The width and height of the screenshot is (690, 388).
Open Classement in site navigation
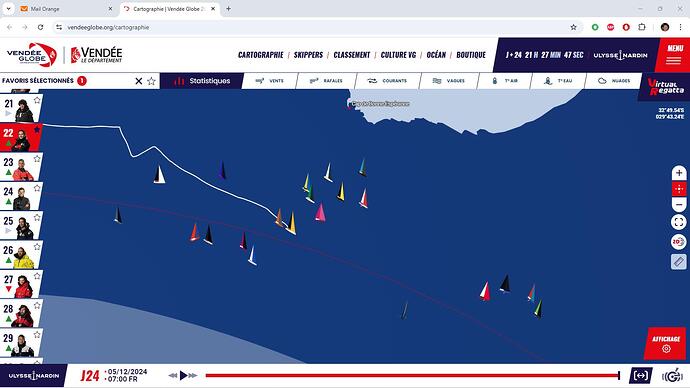click(352, 55)
